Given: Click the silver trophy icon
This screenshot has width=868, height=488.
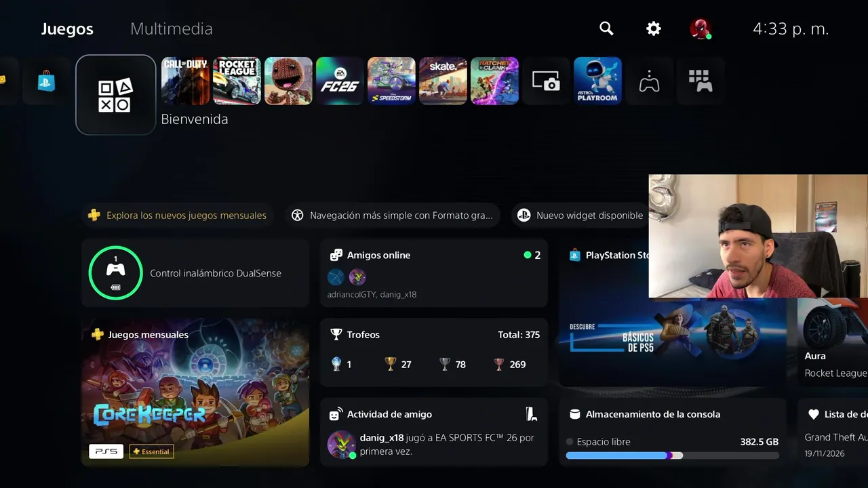Looking at the screenshot, I should coord(444,364).
